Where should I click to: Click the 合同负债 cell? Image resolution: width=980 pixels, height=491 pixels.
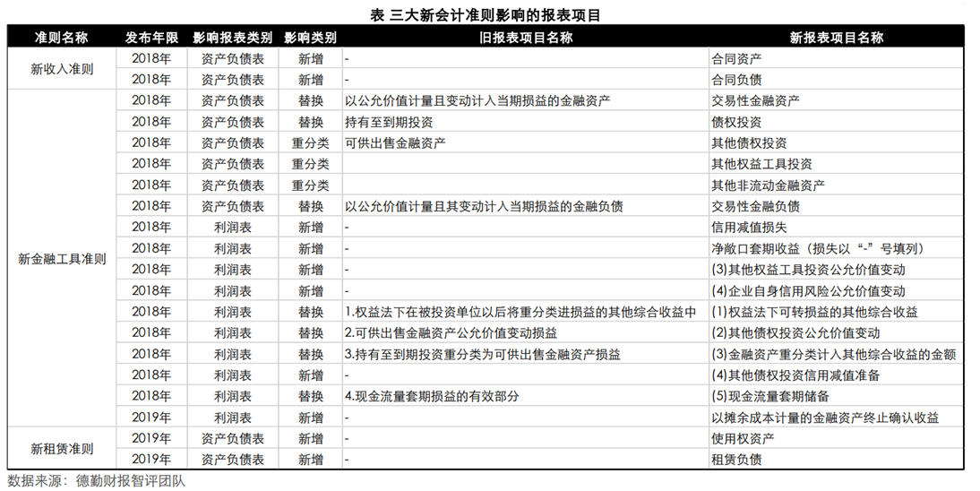tap(736, 79)
